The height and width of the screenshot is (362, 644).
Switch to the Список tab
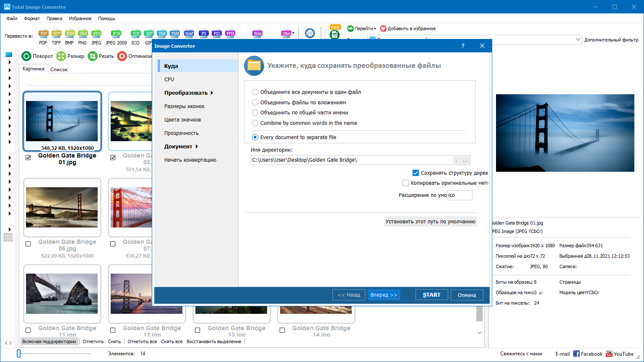59,70
